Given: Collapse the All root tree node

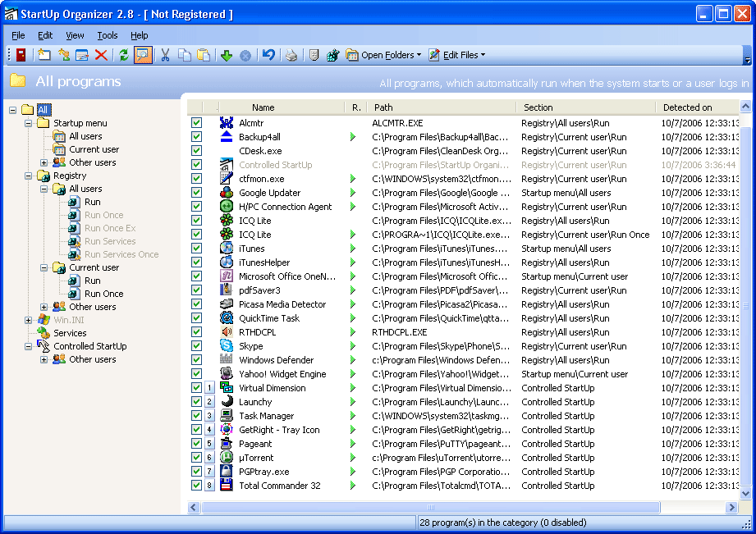Looking at the screenshot, I should point(12,110).
